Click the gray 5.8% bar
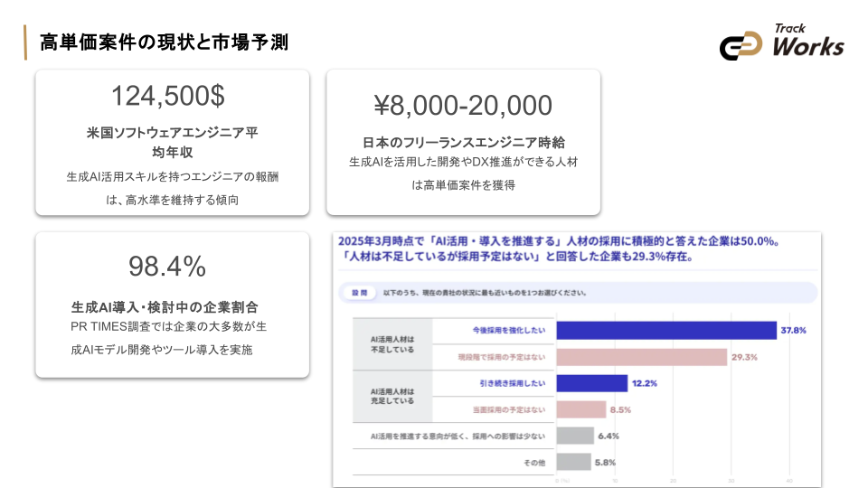The image size is (868, 488). coord(573,462)
